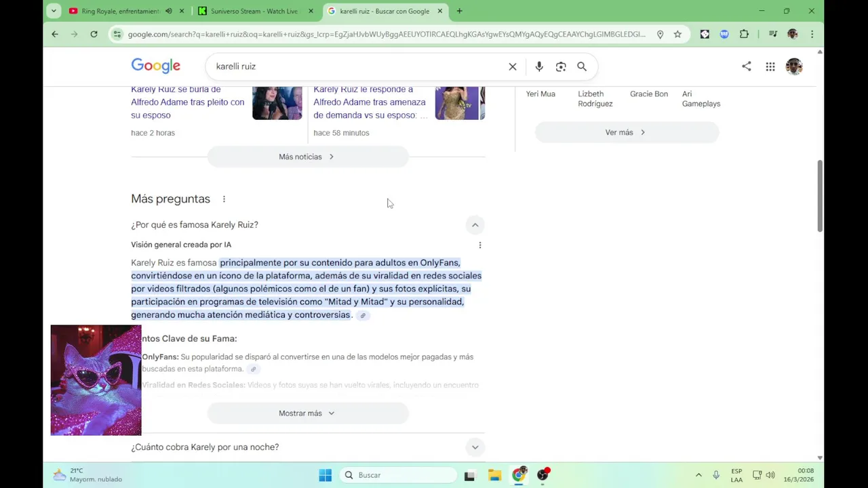Mute the Ring Royale tab audio
The width and height of the screenshot is (868, 488).
[168, 11]
